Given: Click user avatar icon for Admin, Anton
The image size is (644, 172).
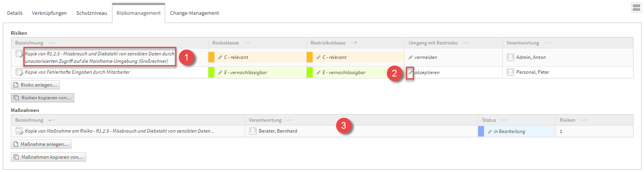Looking at the screenshot, I should point(510,57).
